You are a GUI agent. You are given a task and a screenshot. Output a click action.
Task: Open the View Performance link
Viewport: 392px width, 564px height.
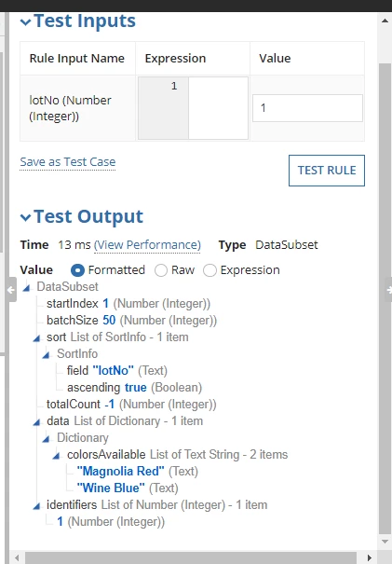[x=147, y=245]
